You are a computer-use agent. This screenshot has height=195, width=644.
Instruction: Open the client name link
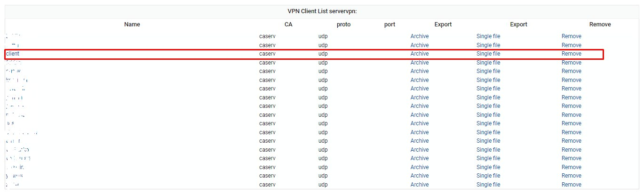click(13, 54)
